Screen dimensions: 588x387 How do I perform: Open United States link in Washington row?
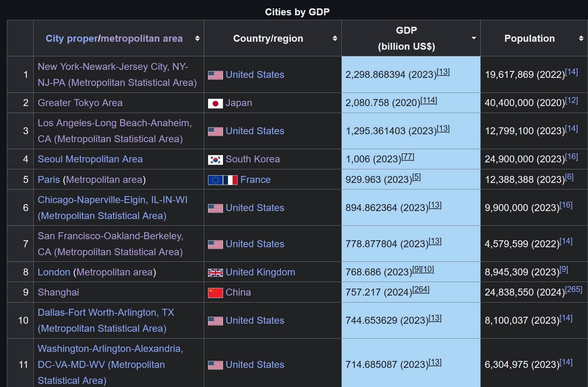tap(255, 364)
